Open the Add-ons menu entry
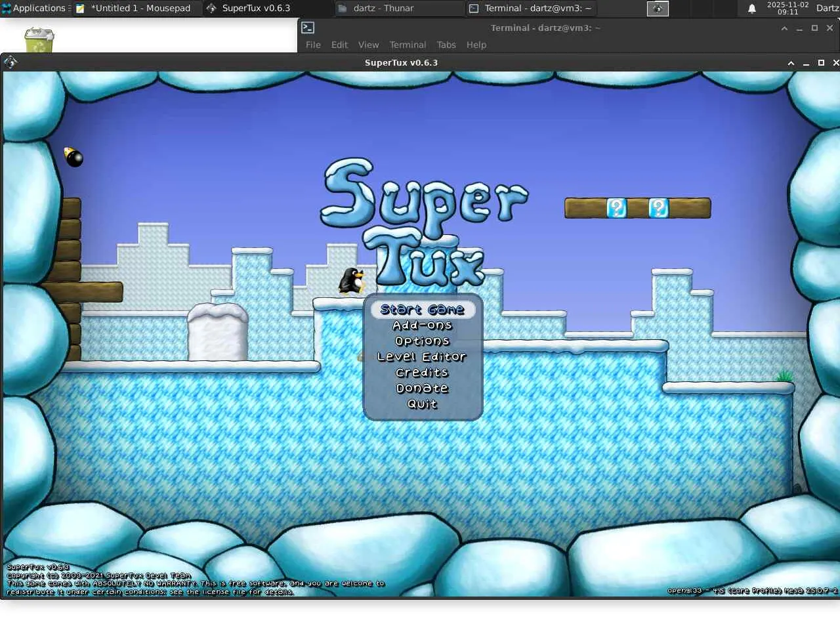 tap(423, 325)
